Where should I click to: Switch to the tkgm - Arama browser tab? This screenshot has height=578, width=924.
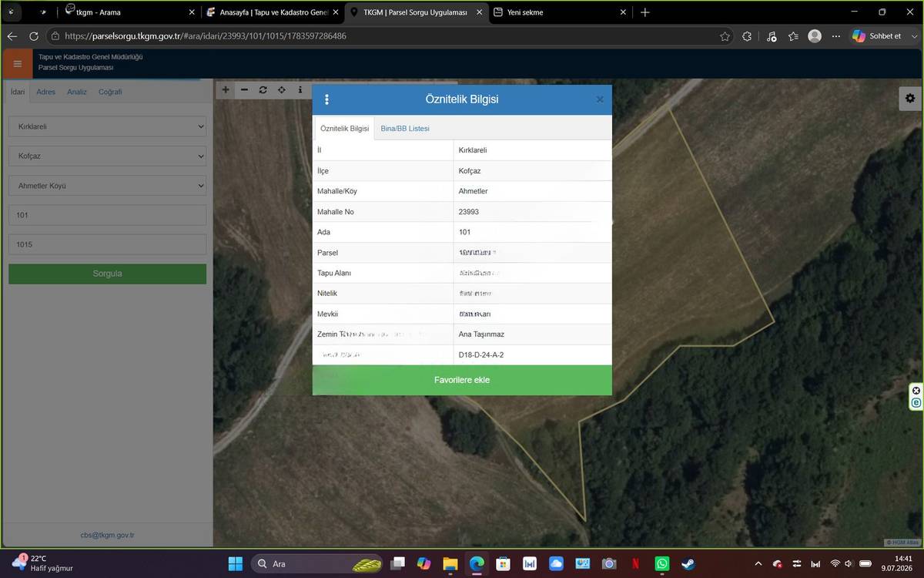point(127,12)
